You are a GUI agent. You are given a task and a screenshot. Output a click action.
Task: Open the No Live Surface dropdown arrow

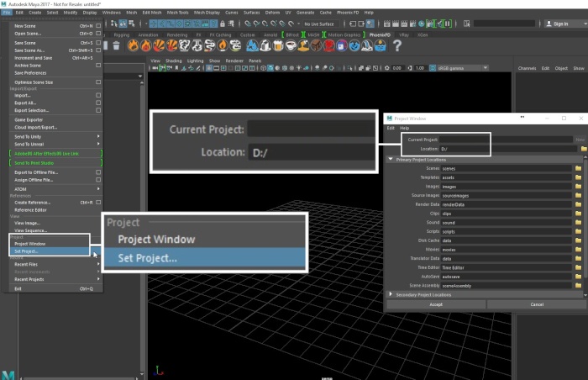pyautogui.click(x=298, y=24)
